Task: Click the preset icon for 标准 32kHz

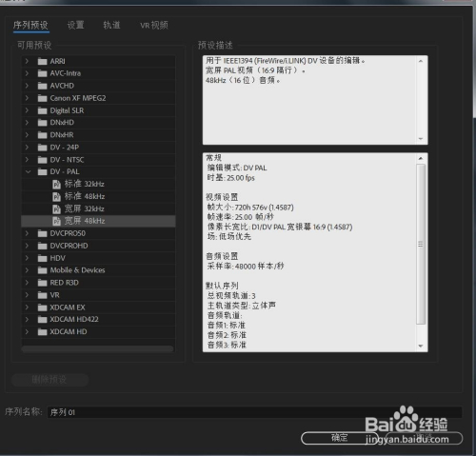Action: click(x=56, y=185)
